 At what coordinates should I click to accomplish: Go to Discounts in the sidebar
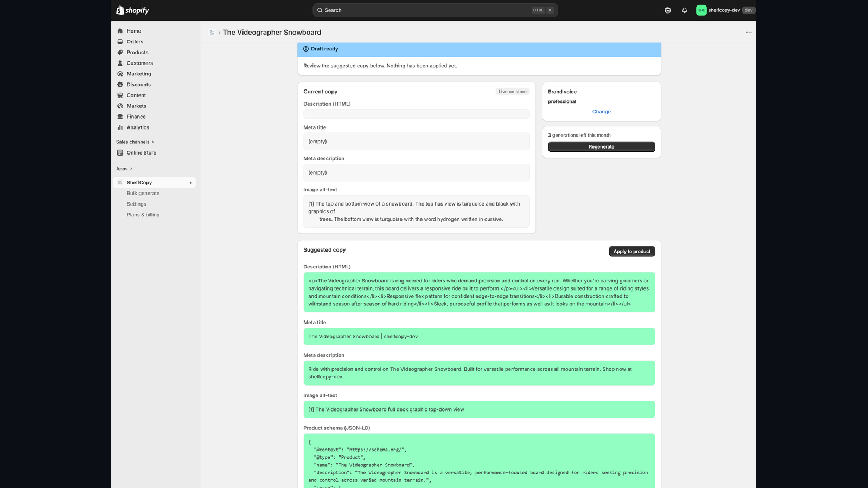coord(139,85)
